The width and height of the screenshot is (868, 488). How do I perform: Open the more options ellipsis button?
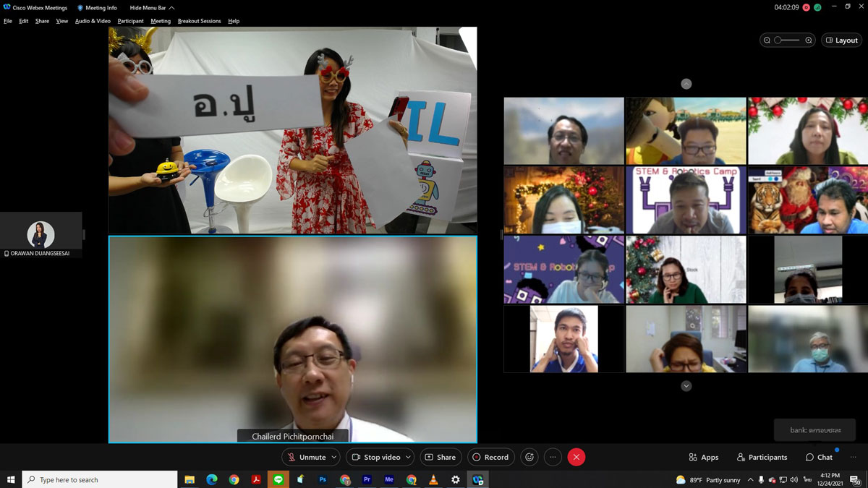553,457
